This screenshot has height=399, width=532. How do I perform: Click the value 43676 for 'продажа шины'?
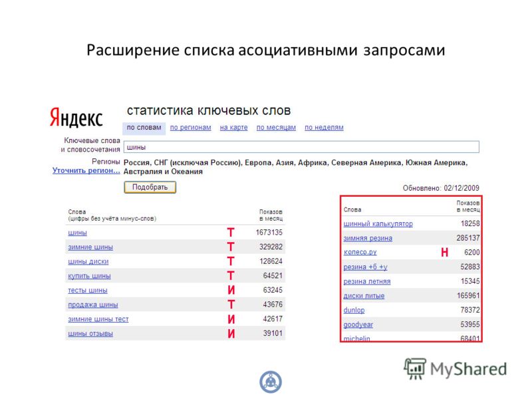(273, 305)
